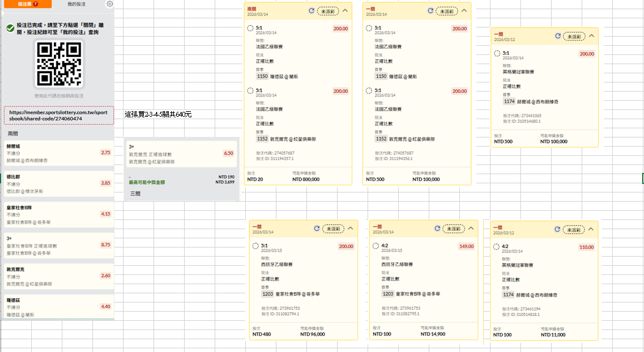Click the 未派彩 badge on bet ID 311194356.1 card
The width and height of the screenshot is (644, 352).
tap(447, 11)
